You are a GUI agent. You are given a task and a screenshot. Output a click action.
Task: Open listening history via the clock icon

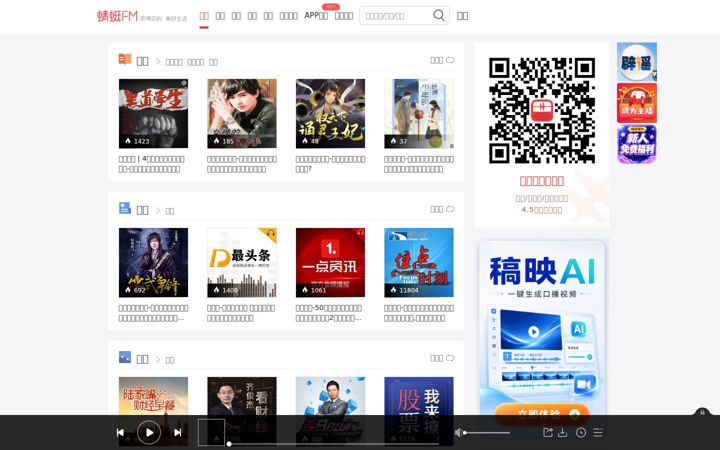pyautogui.click(x=581, y=432)
